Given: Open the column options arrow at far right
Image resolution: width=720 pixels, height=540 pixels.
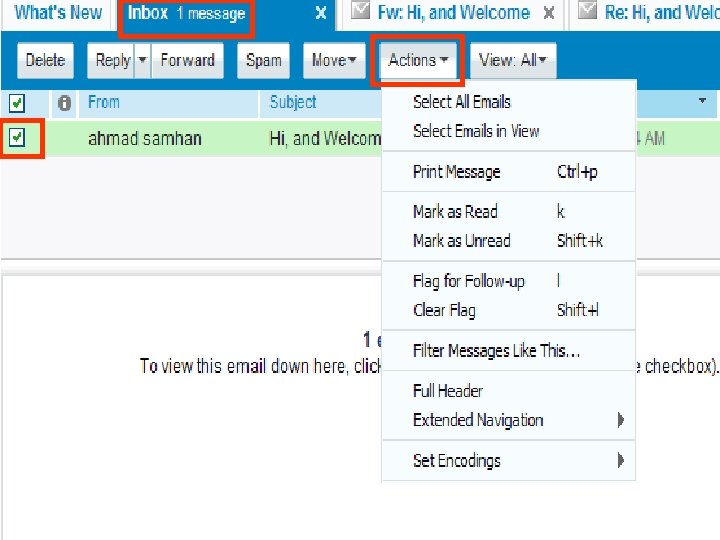Looking at the screenshot, I should 702,100.
